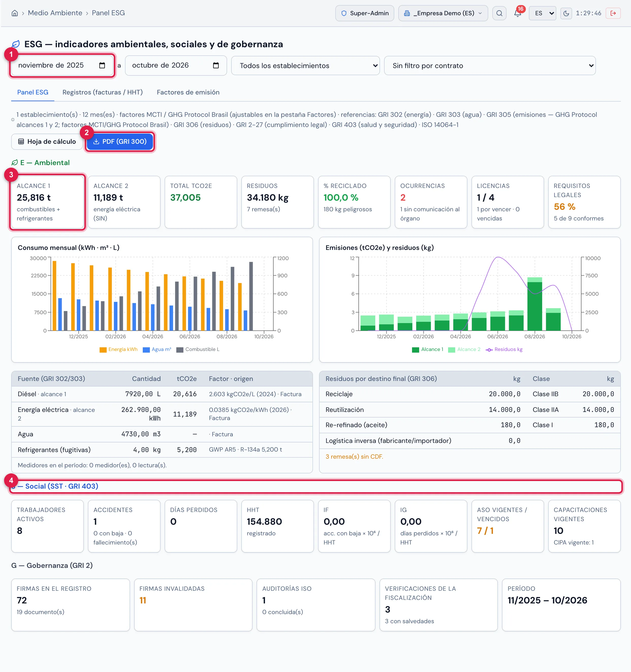This screenshot has height=672, width=631.
Task: Click the Total tCO2e value 37,005
Action: click(185, 197)
